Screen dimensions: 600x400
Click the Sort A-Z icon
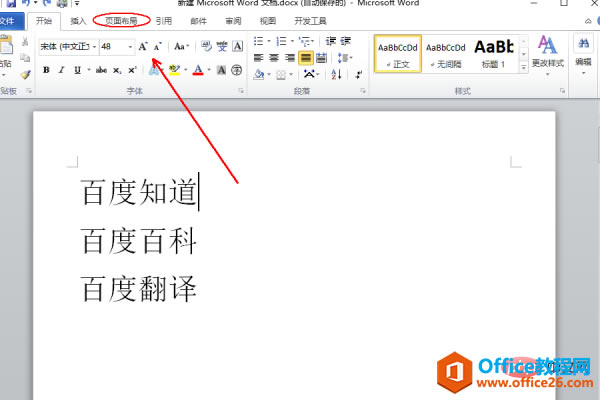(x=336, y=74)
